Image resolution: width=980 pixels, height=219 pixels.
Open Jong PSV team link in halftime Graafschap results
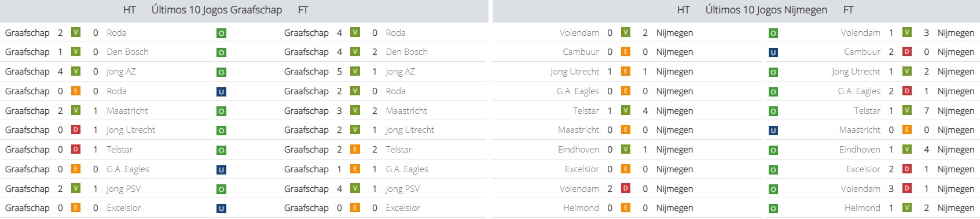point(123,189)
